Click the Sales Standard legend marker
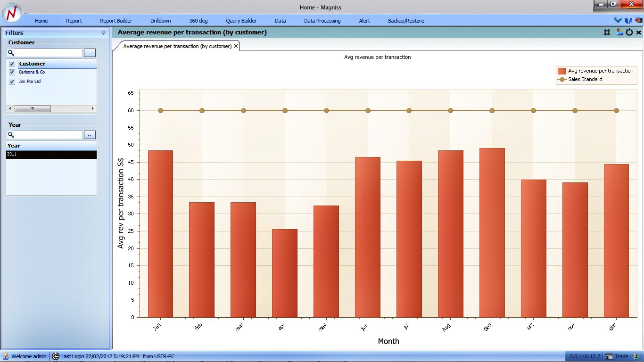 562,80
